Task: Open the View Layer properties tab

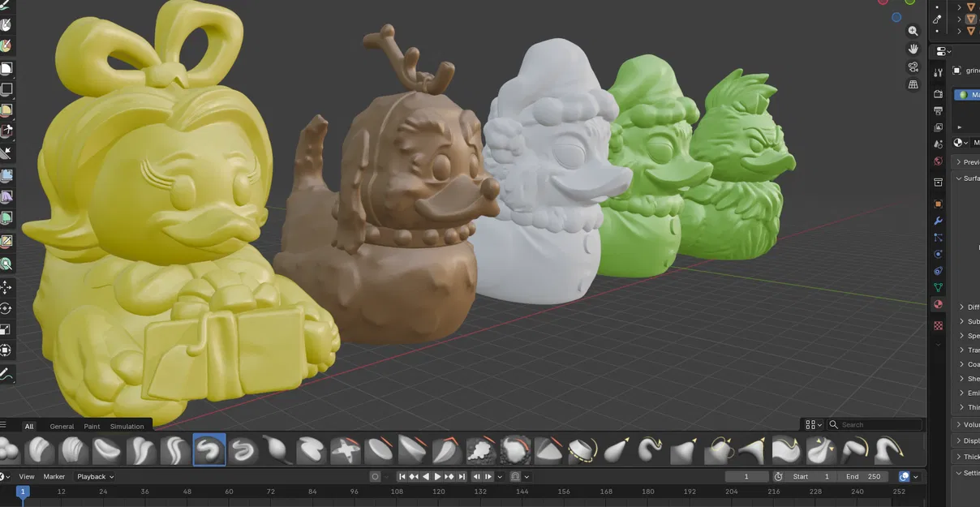Action: 939,127
